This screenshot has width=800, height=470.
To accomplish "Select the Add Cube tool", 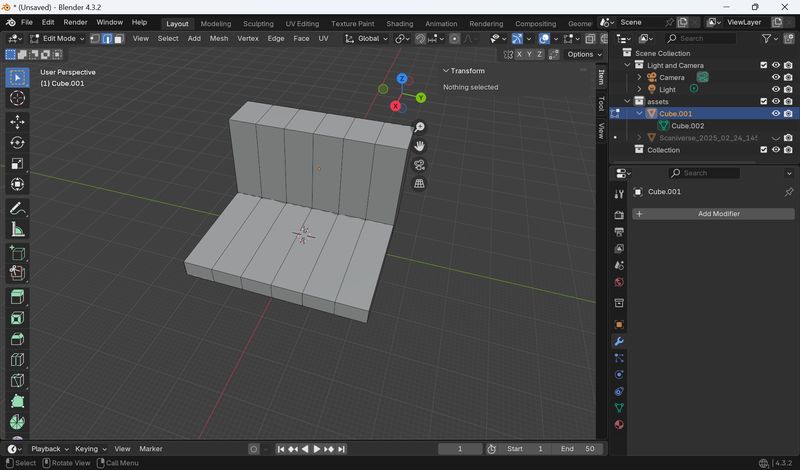I will point(17,253).
